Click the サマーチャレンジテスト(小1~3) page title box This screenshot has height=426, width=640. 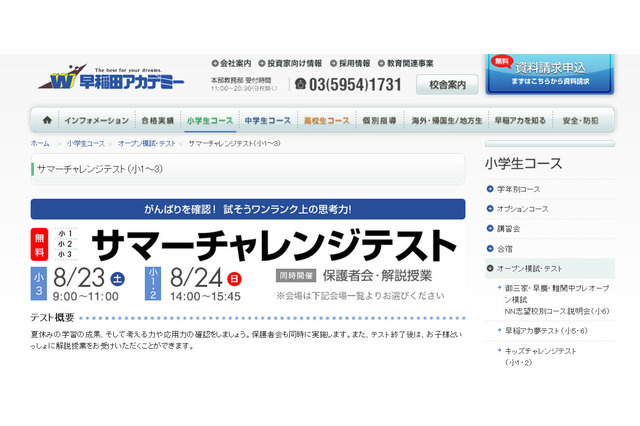[248, 169]
